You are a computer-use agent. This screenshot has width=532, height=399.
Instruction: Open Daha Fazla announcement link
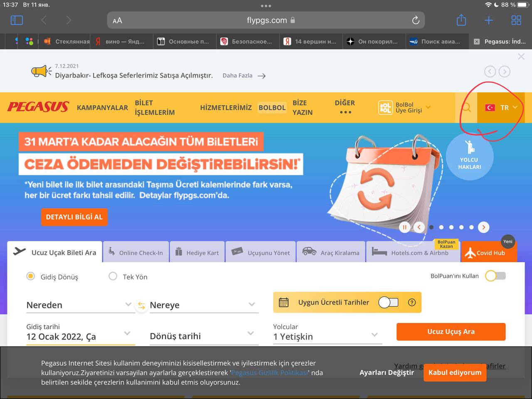tap(244, 76)
